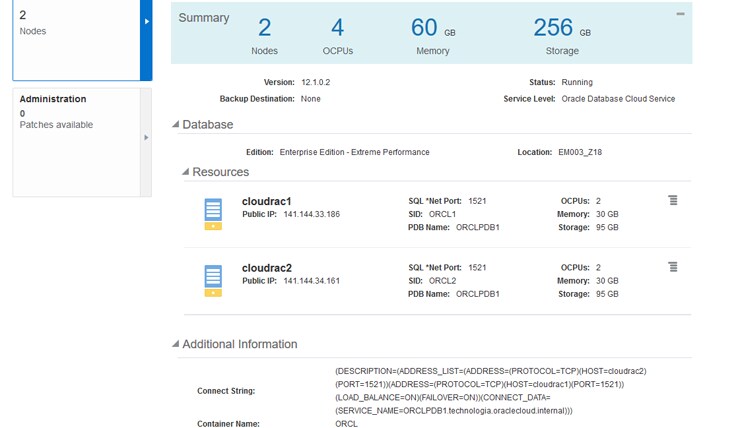The width and height of the screenshot is (740, 428).
Task: Click the 4 OCPUs summary figure
Action: 337,28
